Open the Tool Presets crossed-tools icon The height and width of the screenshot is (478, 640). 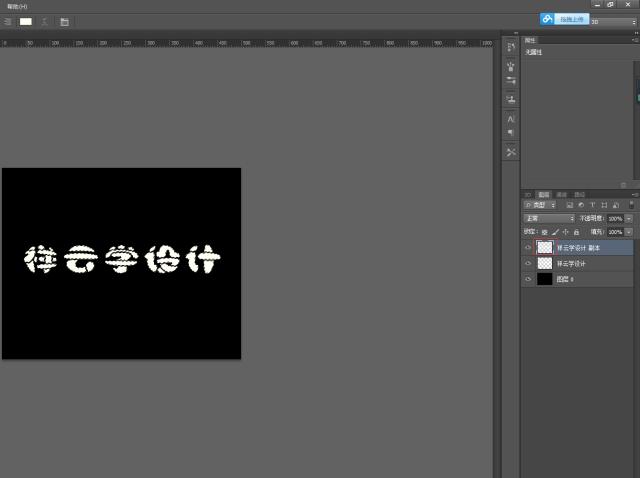tap(511, 152)
